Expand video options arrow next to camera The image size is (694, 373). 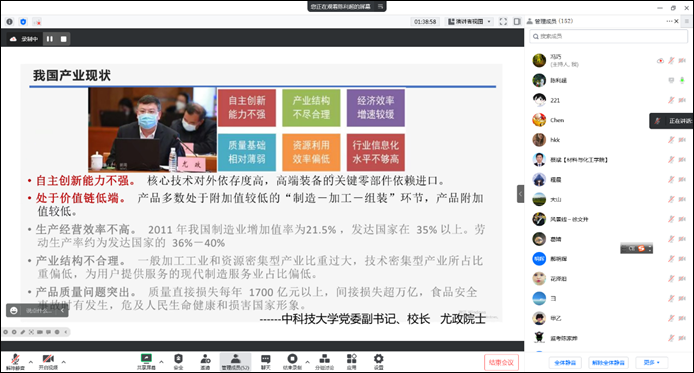[63, 362]
